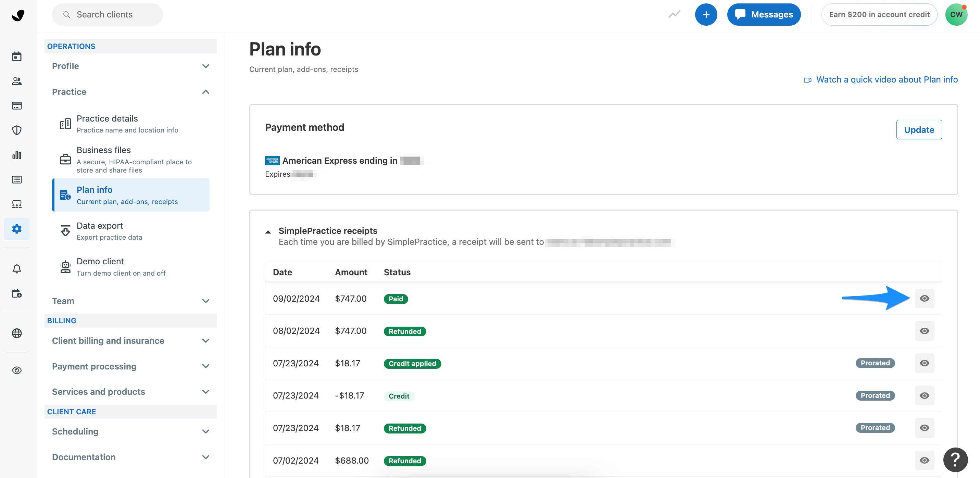Expand the Documentation section

[130, 457]
